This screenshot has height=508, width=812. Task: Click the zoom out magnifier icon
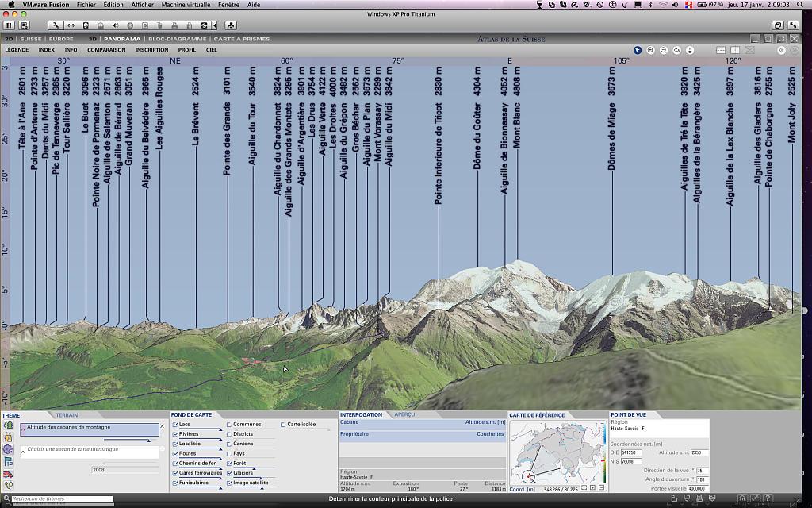664,50
